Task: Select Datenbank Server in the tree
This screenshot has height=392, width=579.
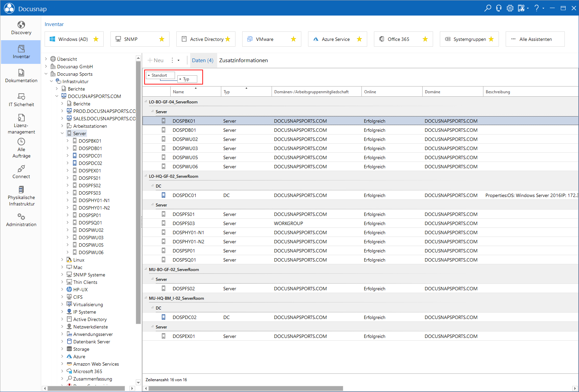Action: tap(92, 342)
